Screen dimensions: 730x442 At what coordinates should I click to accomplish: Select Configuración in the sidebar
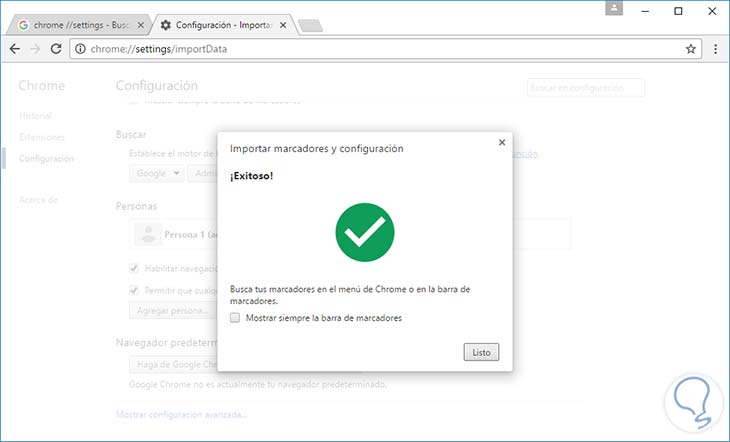pyautogui.click(x=46, y=159)
